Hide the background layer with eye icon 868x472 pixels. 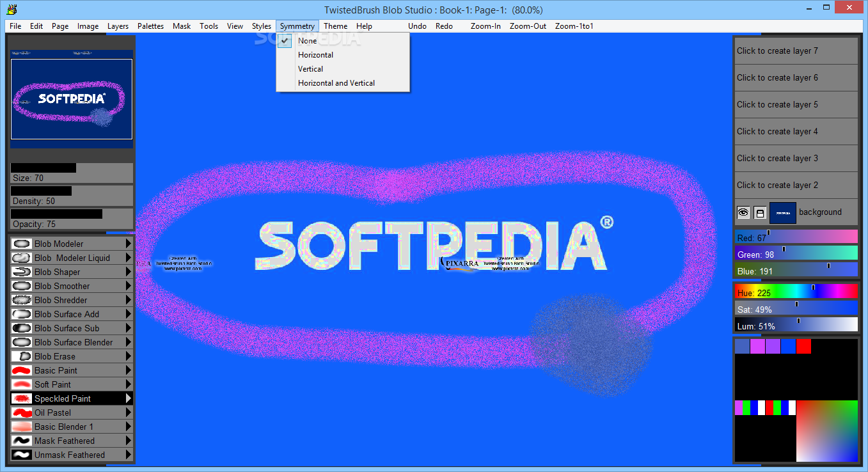coord(743,212)
